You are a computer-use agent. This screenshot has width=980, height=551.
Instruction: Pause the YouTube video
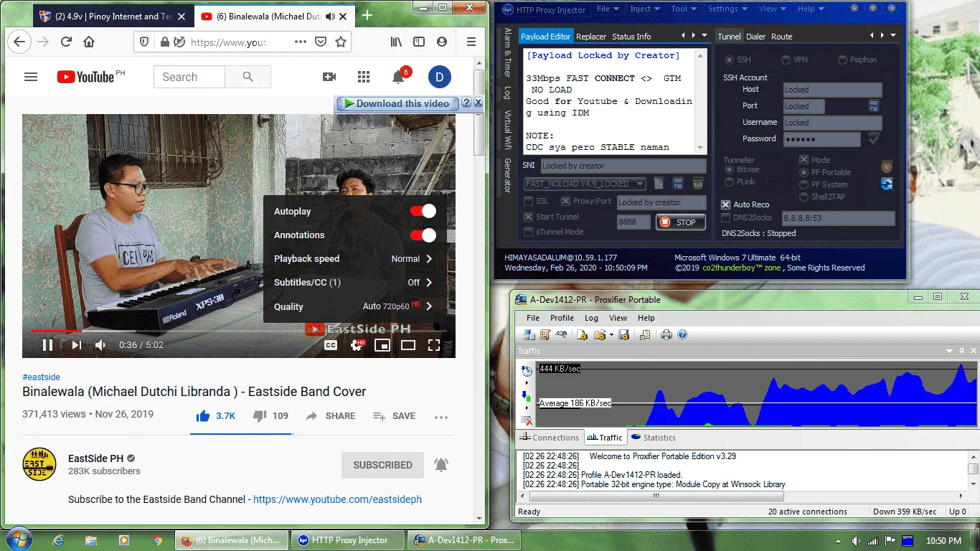pos(47,345)
